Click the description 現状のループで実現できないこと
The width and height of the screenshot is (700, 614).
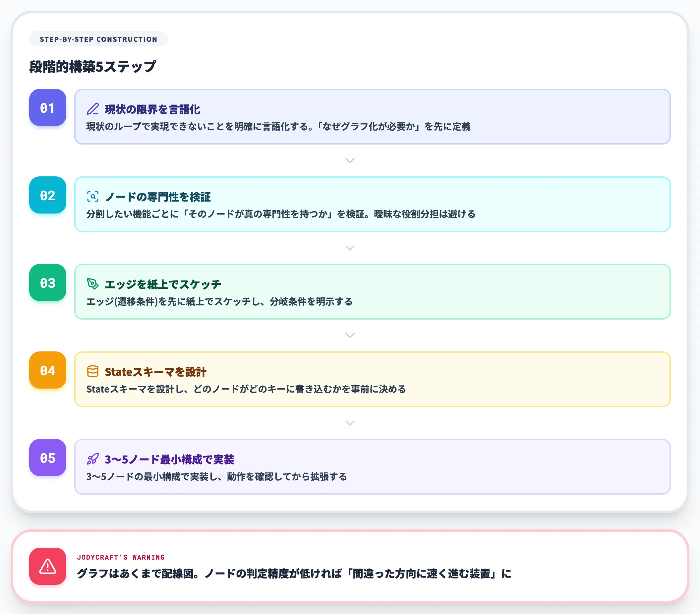pos(278,126)
